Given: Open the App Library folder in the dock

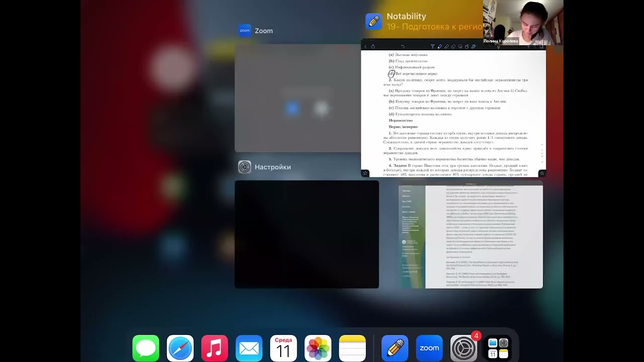Looking at the screenshot, I should click(498, 348).
